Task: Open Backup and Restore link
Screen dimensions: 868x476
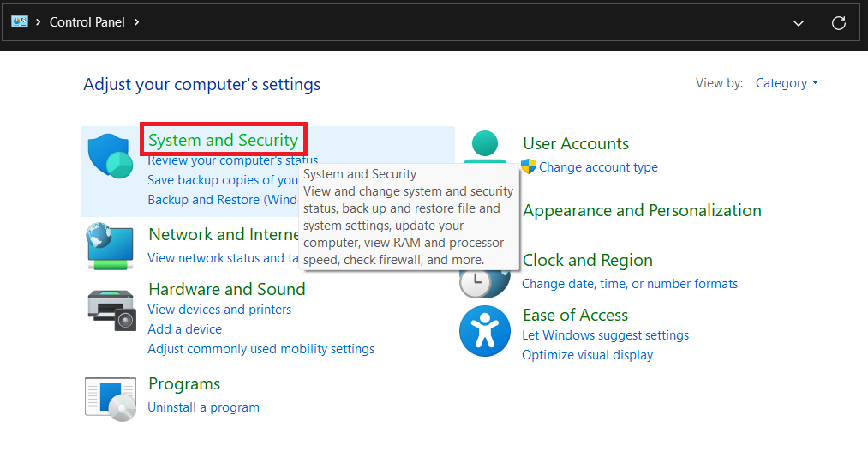Action: [223, 200]
